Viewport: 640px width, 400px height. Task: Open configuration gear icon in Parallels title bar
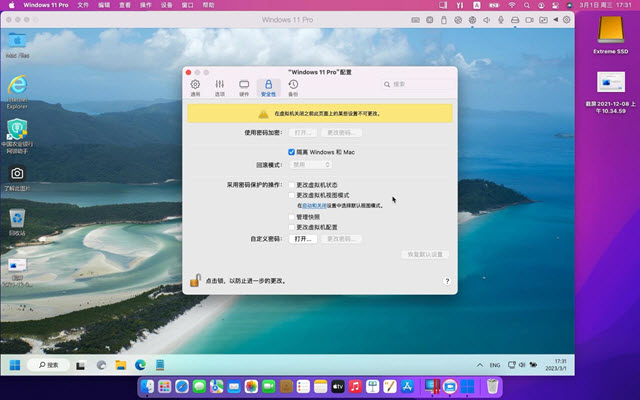point(567,20)
